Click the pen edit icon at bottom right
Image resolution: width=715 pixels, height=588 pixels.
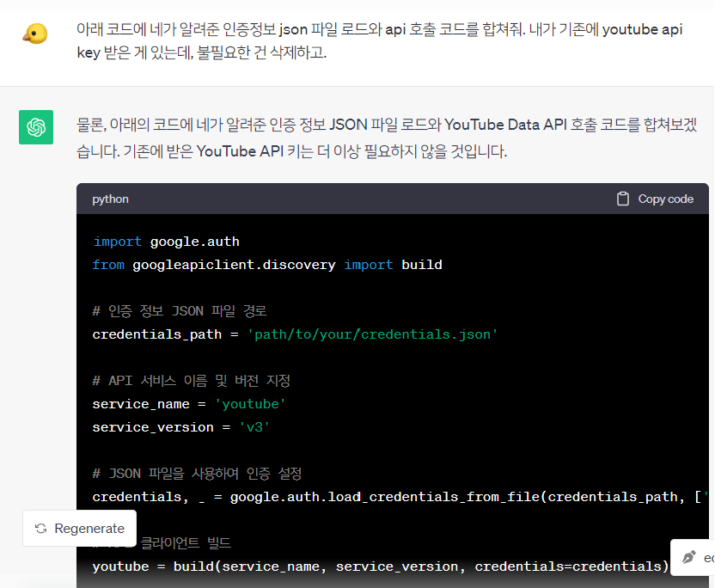pos(688,557)
